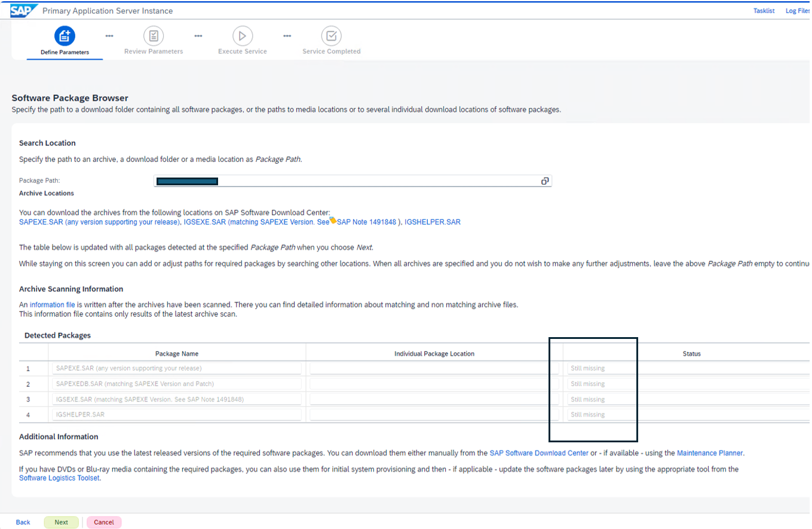Open the information file link
Viewport: 812px width, 529px height.
[x=53, y=305]
